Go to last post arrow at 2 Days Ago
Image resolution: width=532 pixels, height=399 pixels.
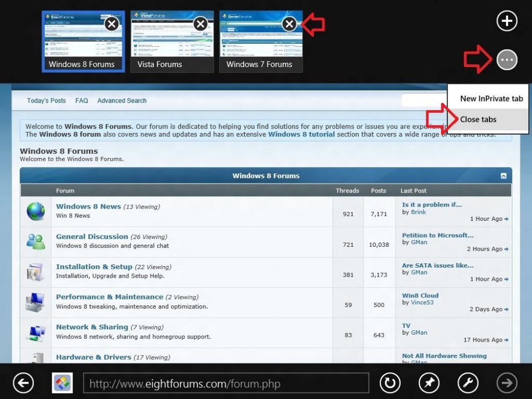pos(506,310)
